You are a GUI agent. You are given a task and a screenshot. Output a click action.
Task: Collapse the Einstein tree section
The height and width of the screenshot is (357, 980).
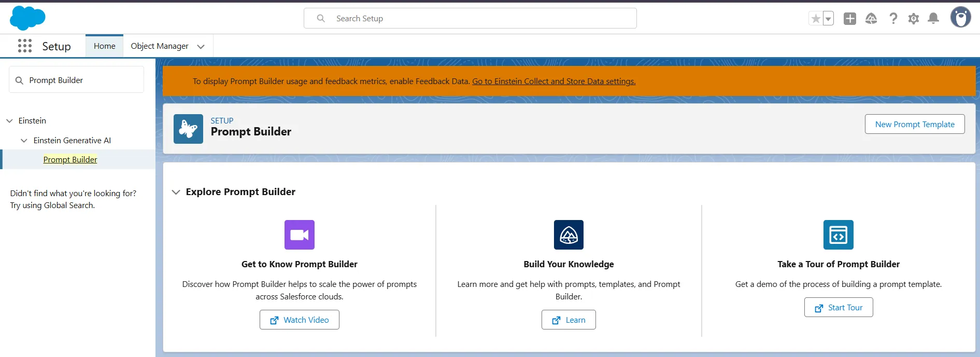point(9,121)
